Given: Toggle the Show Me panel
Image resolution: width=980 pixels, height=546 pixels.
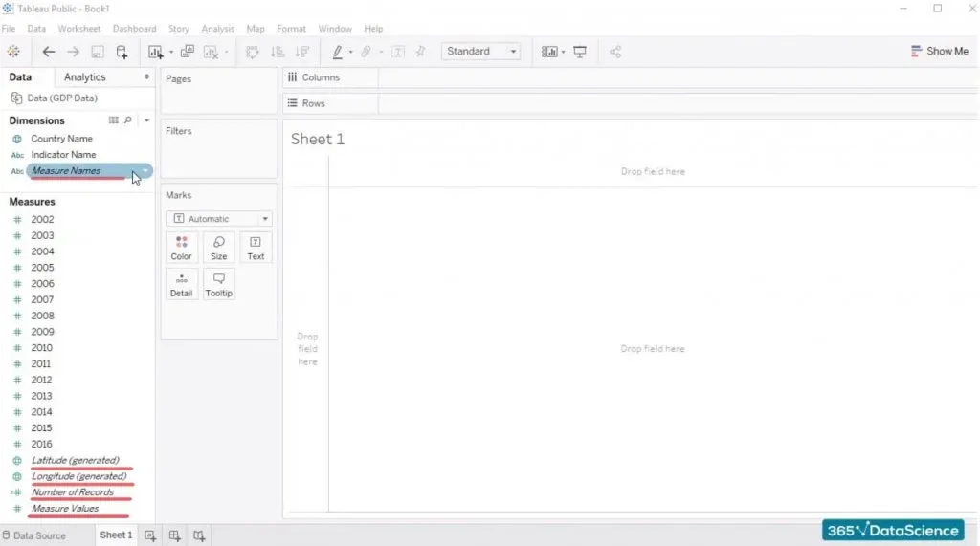Looking at the screenshot, I should coord(939,52).
